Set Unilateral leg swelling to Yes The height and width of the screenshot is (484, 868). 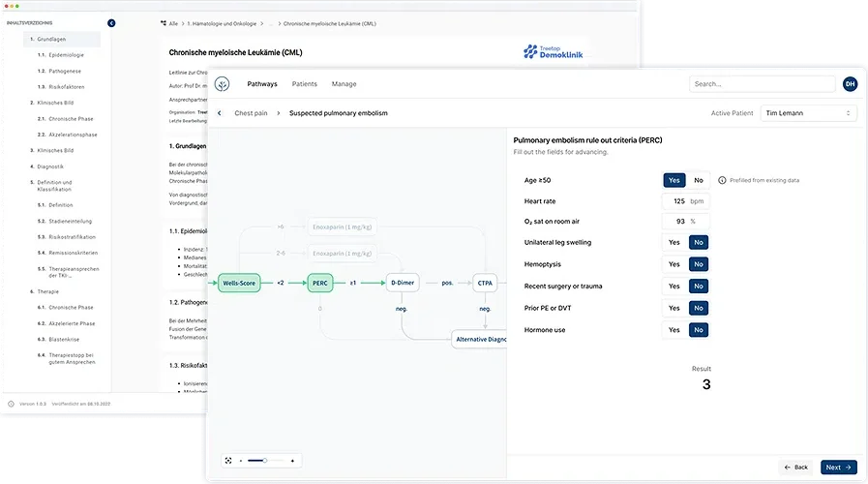673,243
